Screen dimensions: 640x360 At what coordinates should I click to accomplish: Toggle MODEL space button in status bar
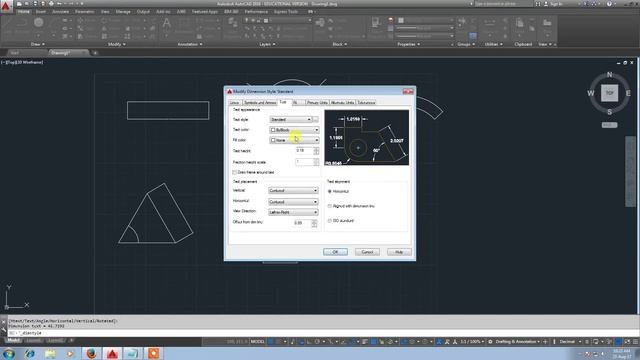(258, 342)
